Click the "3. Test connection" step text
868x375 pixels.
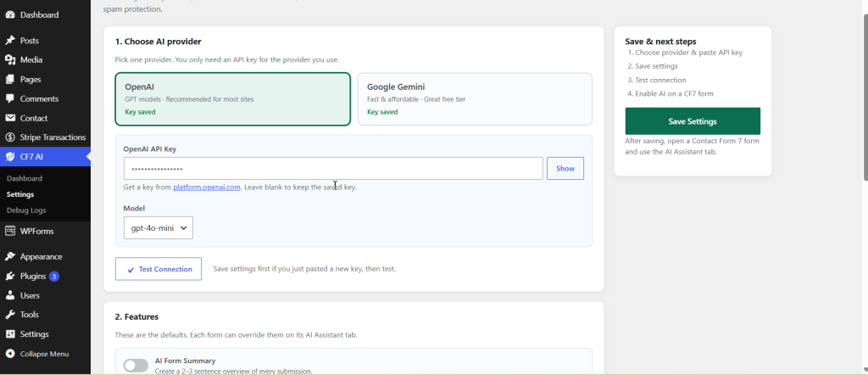[x=657, y=80]
